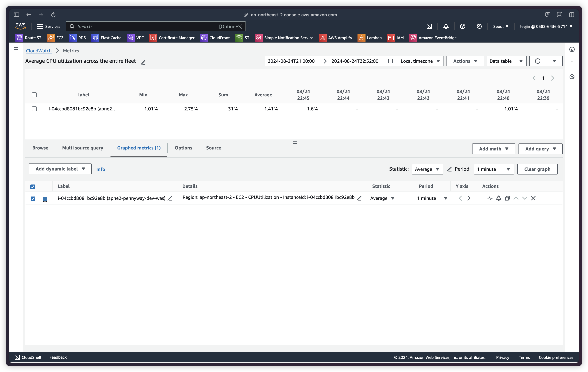This screenshot has width=588, height=372.
Task: Open CloudFront from the favorites bar
Action: tap(215, 38)
